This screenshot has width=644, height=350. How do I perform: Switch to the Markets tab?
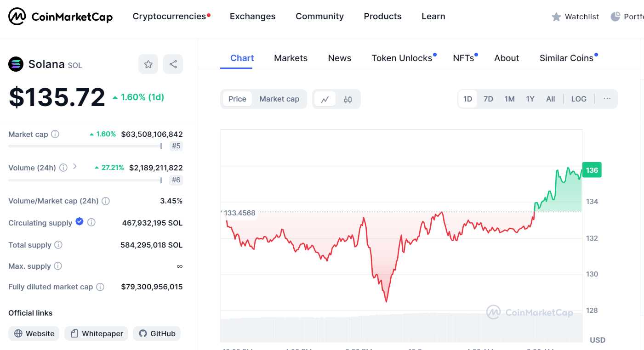pos(291,58)
